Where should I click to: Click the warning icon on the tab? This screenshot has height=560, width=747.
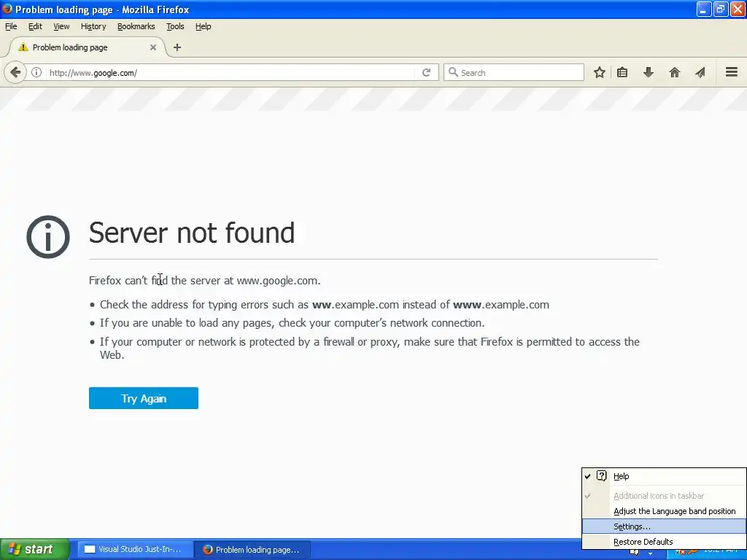(x=23, y=47)
